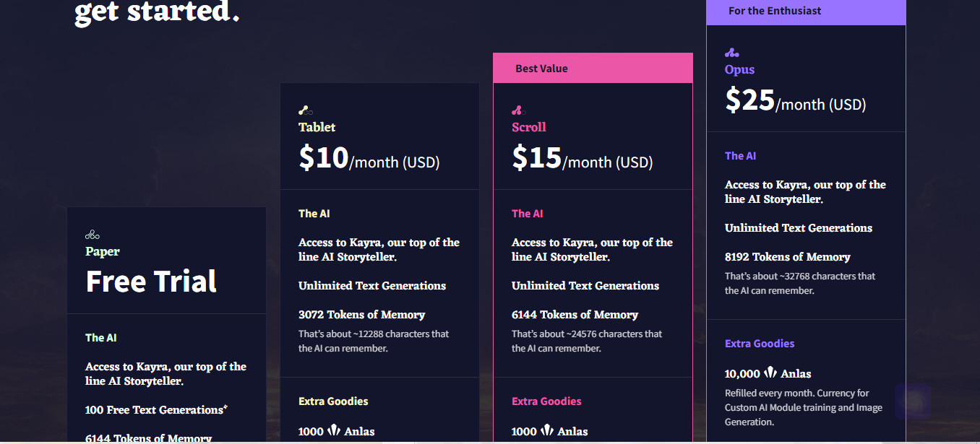Screen dimensions: 980x444
Task: Pick the $10/month Tablet price
Action: [x=369, y=158]
